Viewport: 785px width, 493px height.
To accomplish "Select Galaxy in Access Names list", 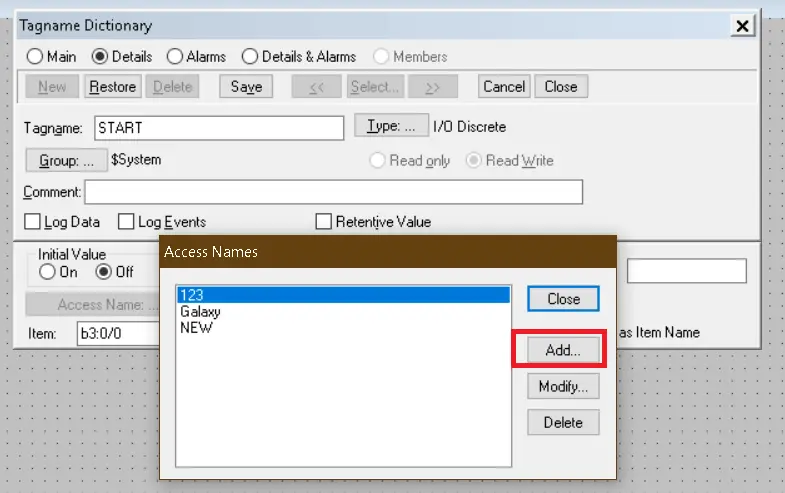I will click(343, 311).
